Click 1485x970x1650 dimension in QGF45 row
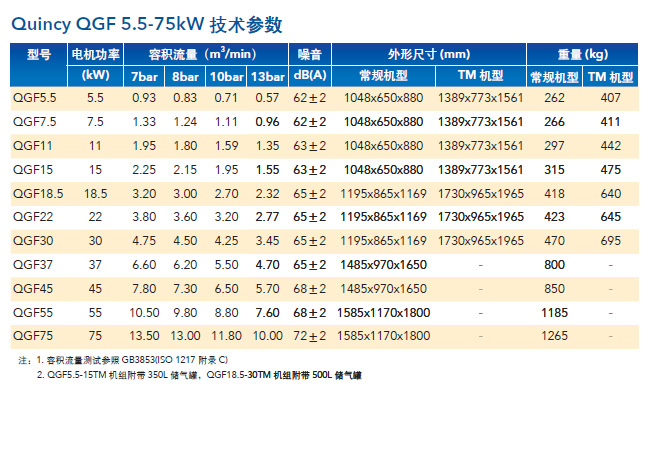Screen dimensions: 657x461 [383, 289]
